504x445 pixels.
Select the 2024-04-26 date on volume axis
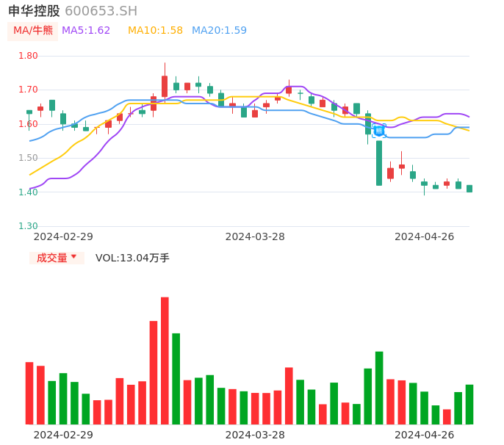click(425, 435)
